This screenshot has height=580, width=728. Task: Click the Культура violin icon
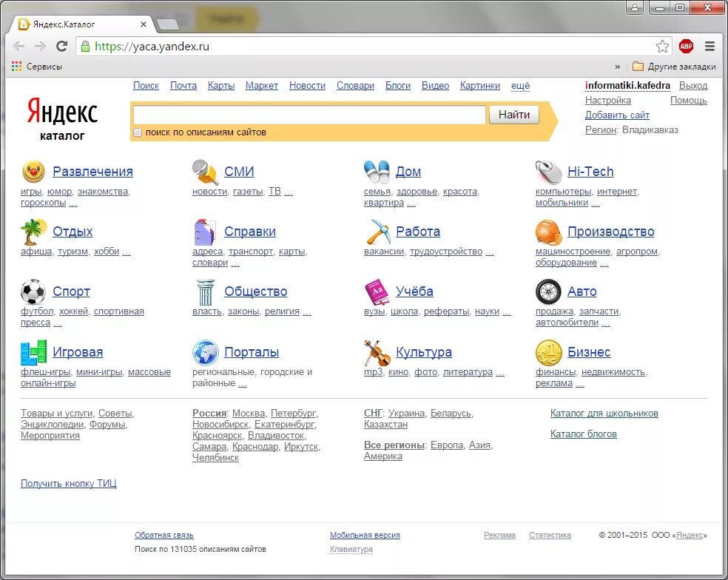pos(377,352)
